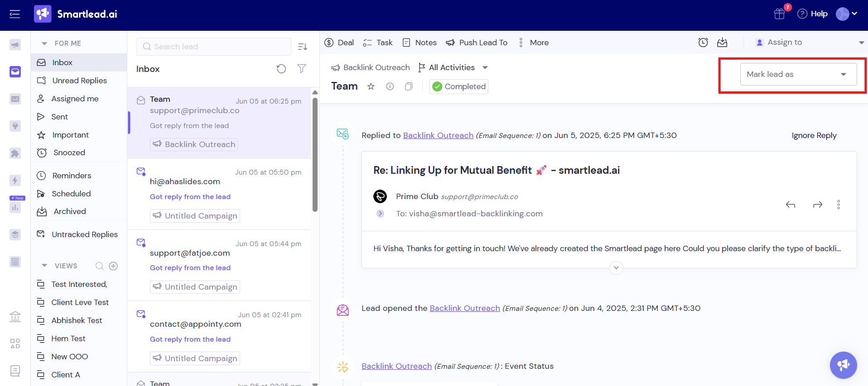Open Reminders in the sidebar

click(79, 176)
